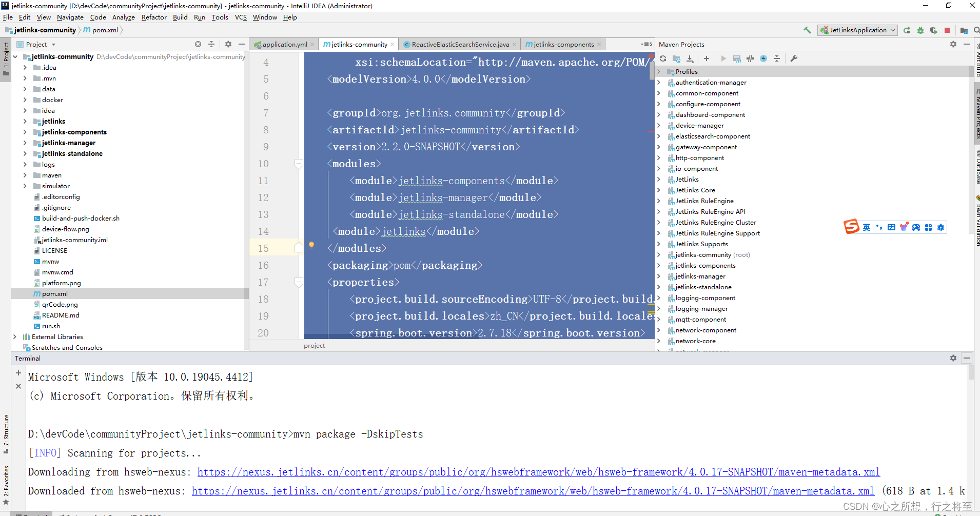Click the Run Maven Build play icon
The height and width of the screenshot is (516, 980).
click(723, 58)
